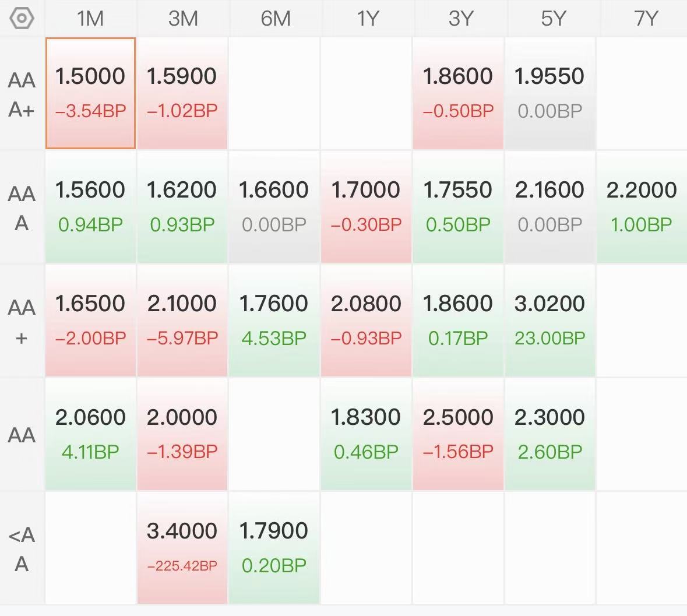Screen dimensions: 687x616
Task: Open AA 3Y cell showing 2.5000
Action: (459, 434)
